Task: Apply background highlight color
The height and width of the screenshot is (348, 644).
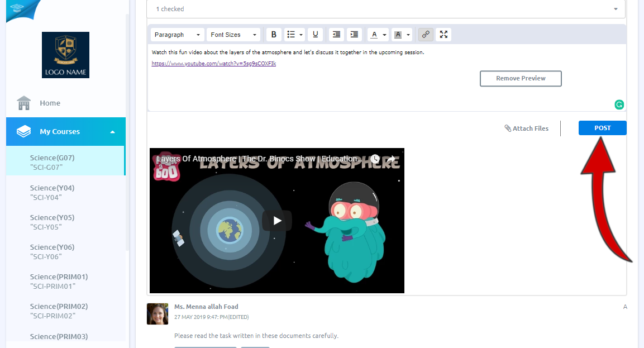Action: 398,35
